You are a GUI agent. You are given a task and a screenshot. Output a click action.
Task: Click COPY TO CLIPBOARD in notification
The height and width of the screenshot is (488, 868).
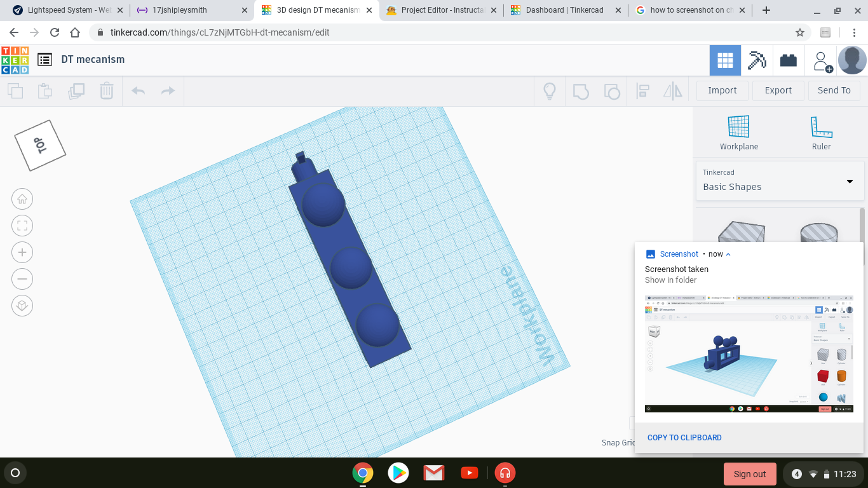pyautogui.click(x=684, y=437)
